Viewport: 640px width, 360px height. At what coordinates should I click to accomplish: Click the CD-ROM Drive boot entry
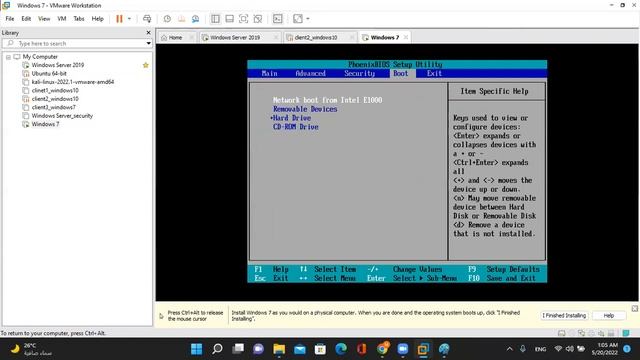(296, 127)
